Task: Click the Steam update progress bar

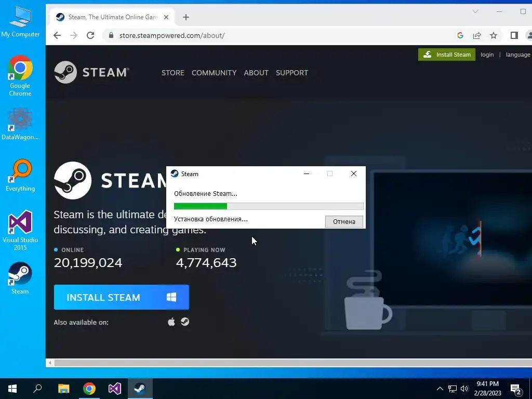Action: [269, 206]
